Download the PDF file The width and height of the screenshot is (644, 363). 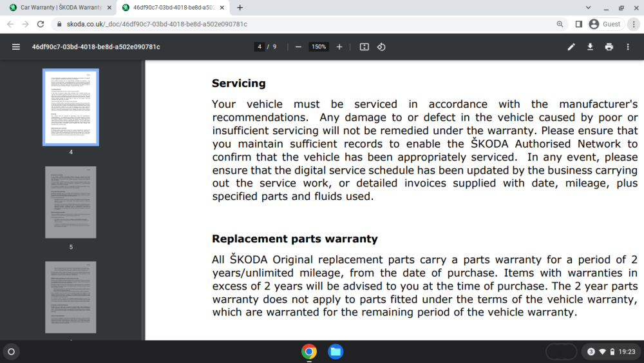590,47
